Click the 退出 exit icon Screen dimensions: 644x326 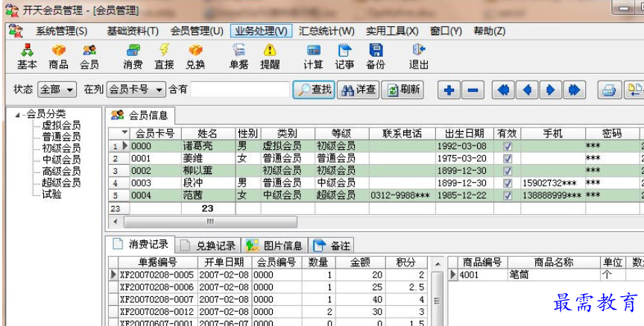coord(419,57)
